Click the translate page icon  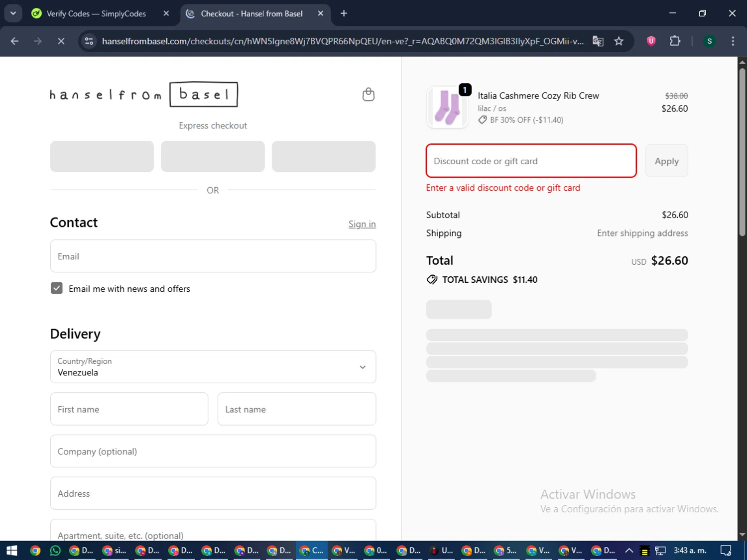pos(598,41)
